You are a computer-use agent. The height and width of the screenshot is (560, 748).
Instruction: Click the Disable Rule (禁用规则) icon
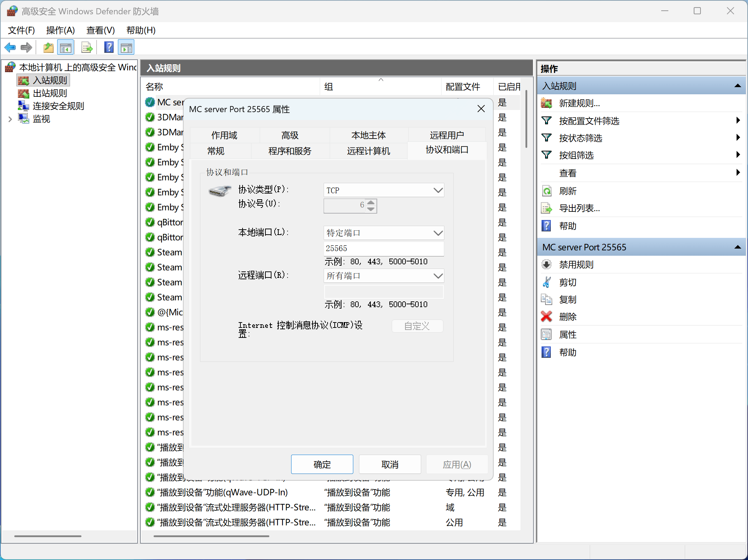point(546,265)
